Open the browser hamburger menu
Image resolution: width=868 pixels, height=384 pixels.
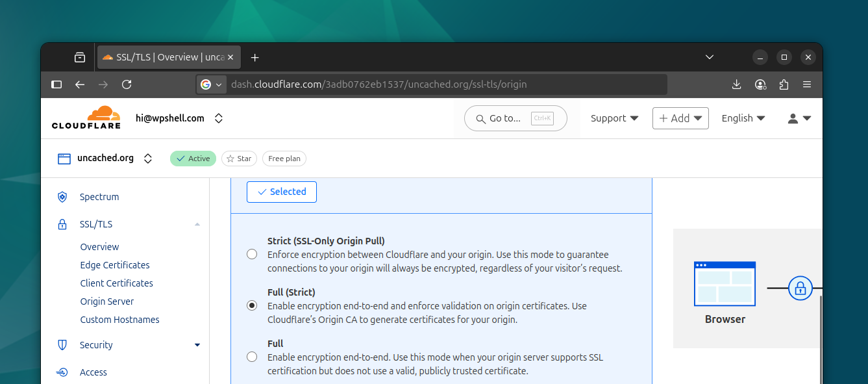click(807, 84)
